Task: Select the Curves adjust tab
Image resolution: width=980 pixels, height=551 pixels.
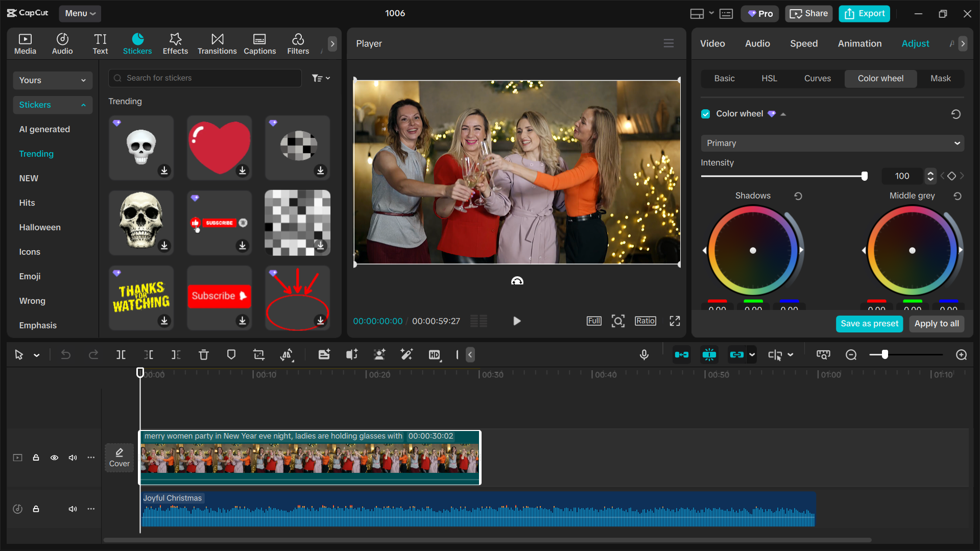Action: 817,78
